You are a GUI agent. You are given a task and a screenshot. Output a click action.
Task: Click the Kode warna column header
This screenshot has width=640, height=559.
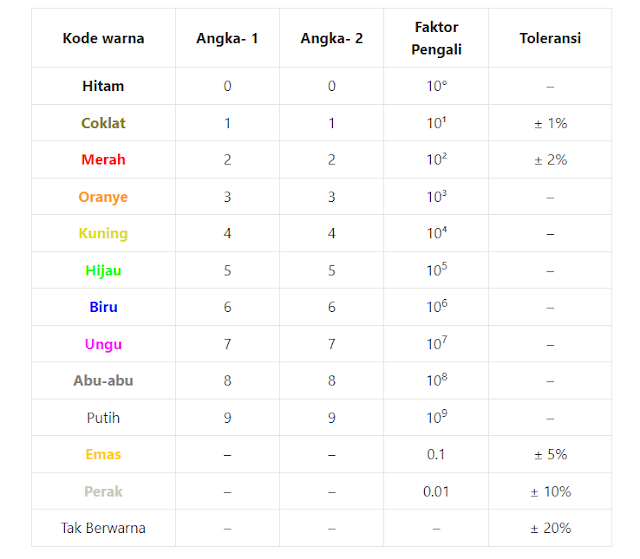click(103, 38)
